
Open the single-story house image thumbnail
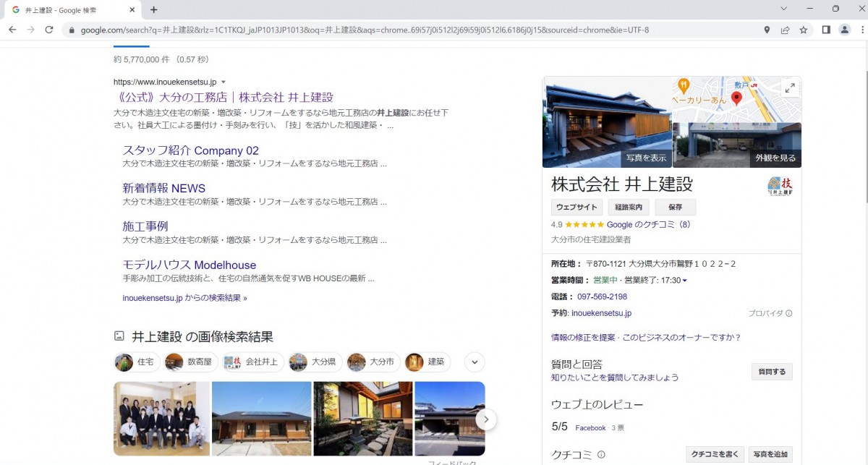(x=261, y=419)
